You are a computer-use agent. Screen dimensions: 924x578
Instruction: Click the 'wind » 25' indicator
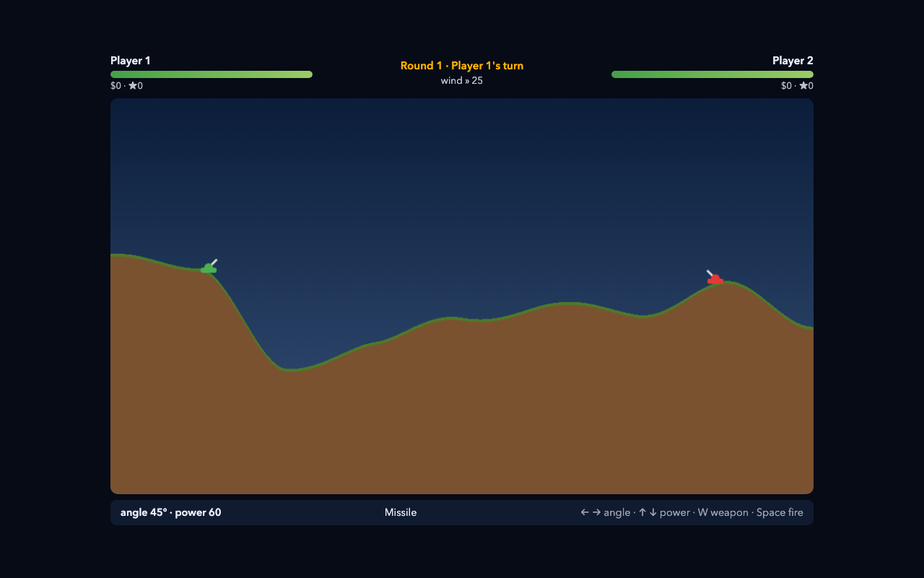[x=462, y=81]
